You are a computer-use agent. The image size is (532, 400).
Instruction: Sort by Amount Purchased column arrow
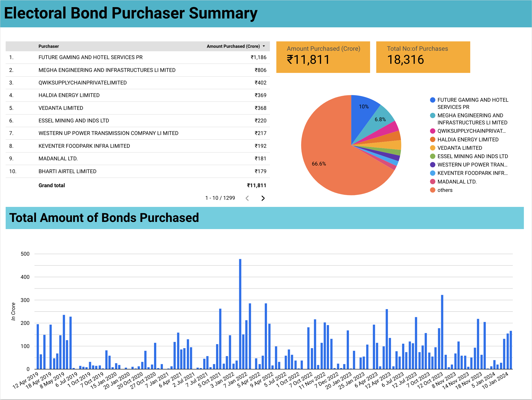(264, 46)
